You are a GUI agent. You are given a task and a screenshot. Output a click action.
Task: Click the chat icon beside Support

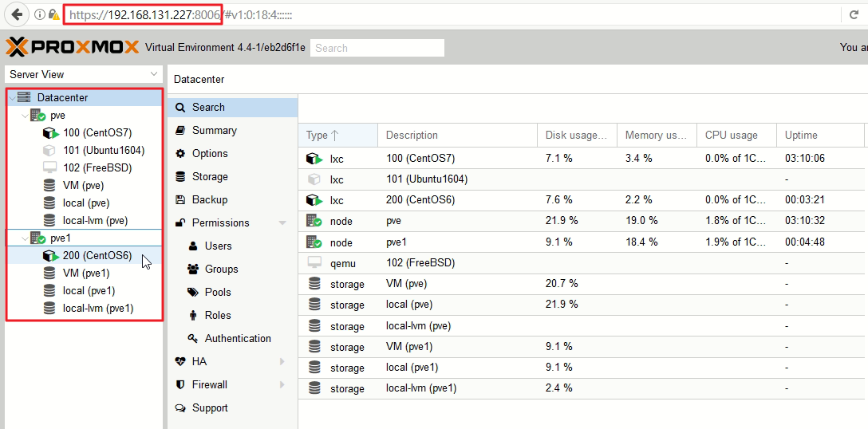coord(180,408)
